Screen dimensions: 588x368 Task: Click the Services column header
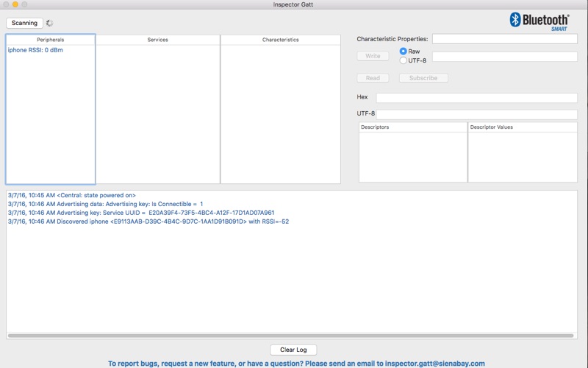(x=157, y=40)
